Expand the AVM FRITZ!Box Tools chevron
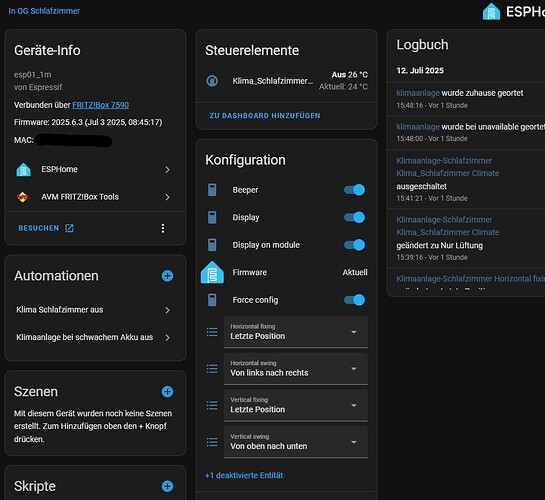The image size is (545, 500). pos(168,197)
